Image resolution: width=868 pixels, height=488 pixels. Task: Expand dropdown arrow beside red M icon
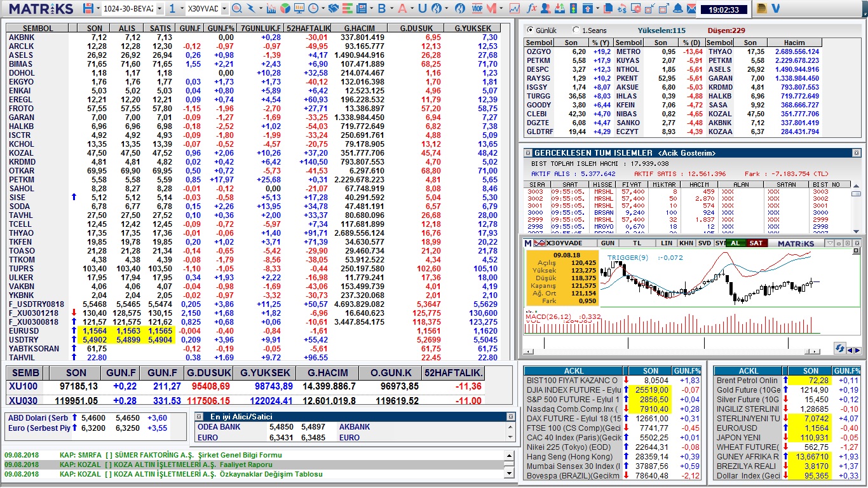click(x=501, y=8)
